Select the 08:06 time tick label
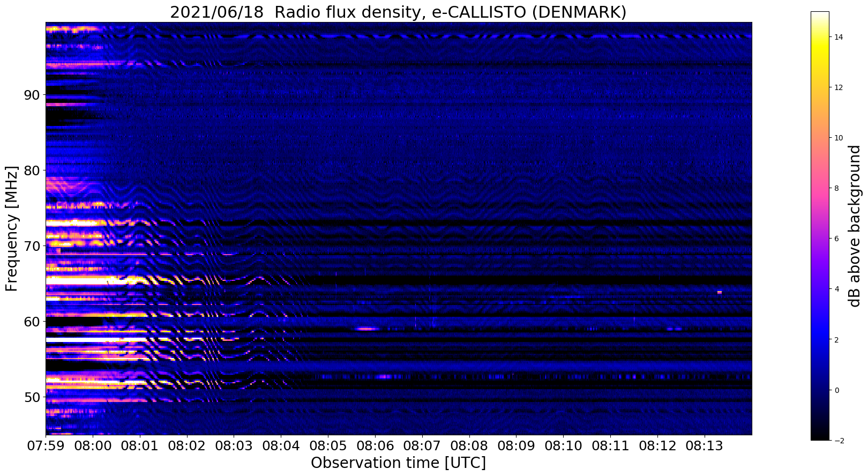The width and height of the screenshot is (868, 476). [x=375, y=445]
